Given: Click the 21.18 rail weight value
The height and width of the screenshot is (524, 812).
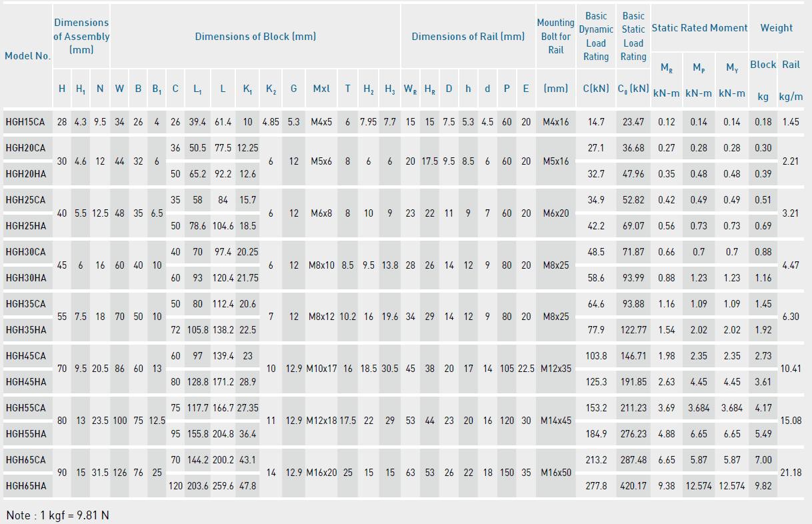Looking at the screenshot, I should [x=791, y=473].
